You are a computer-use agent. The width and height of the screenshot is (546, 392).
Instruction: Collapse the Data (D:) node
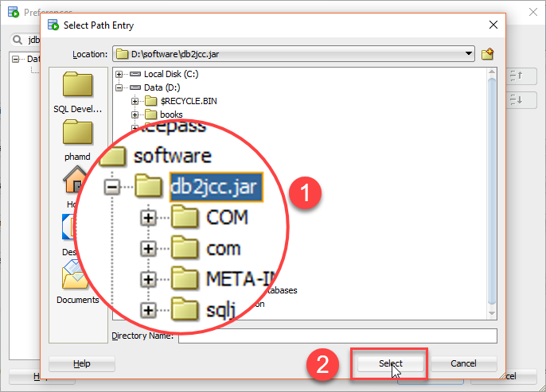pyautogui.click(x=119, y=87)
